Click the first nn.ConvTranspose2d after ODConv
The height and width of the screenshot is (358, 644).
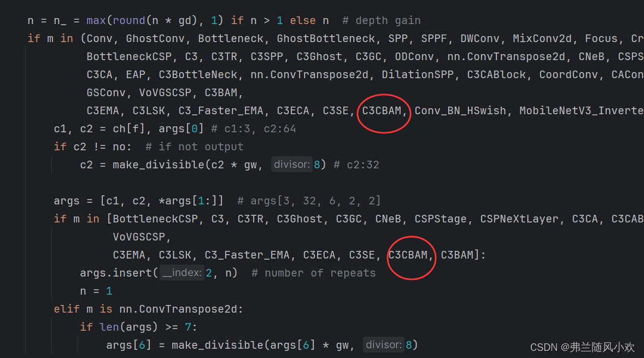[506, 57]
